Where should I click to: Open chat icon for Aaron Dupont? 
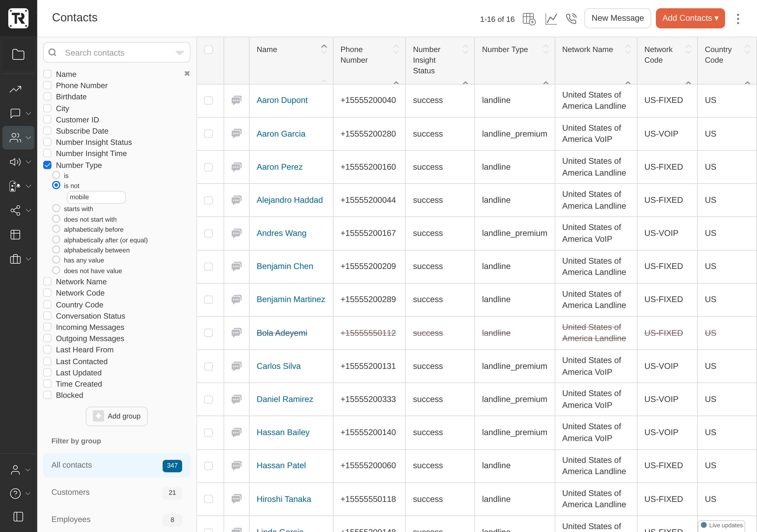click(236, 100)
